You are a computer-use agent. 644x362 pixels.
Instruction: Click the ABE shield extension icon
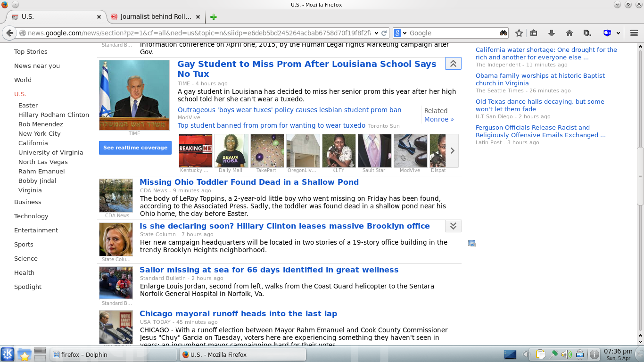(607, 33)
